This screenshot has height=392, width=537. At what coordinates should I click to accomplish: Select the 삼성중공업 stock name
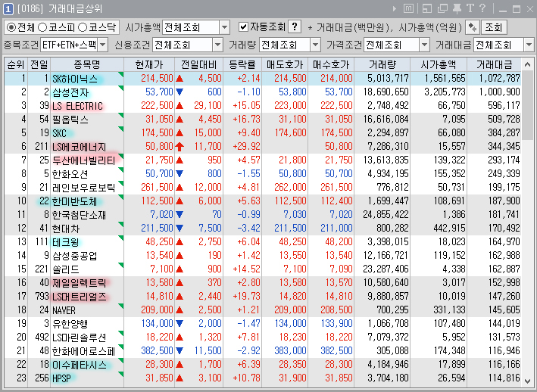(x=75, y=256)
